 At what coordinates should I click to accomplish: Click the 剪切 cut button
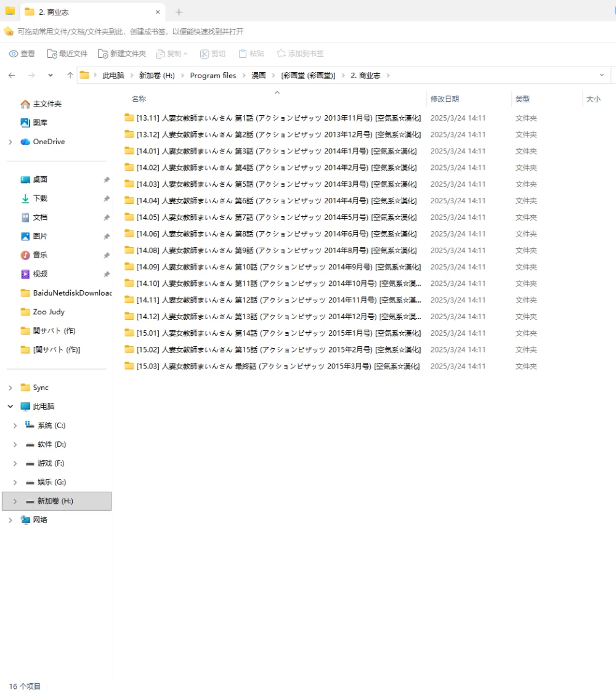pos(213,54)
